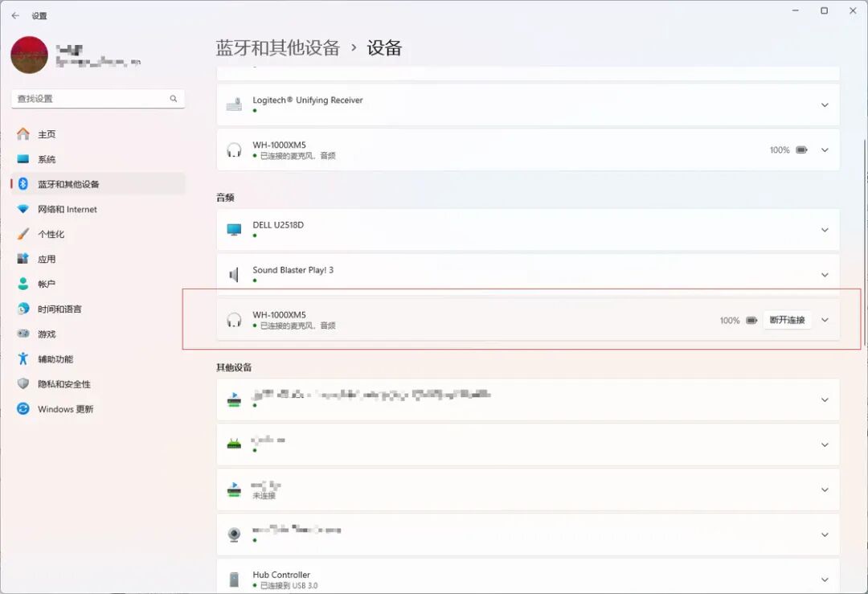Click the back arrow in the title bar
This screenshot has height=594, width=868.
(15, 15)
